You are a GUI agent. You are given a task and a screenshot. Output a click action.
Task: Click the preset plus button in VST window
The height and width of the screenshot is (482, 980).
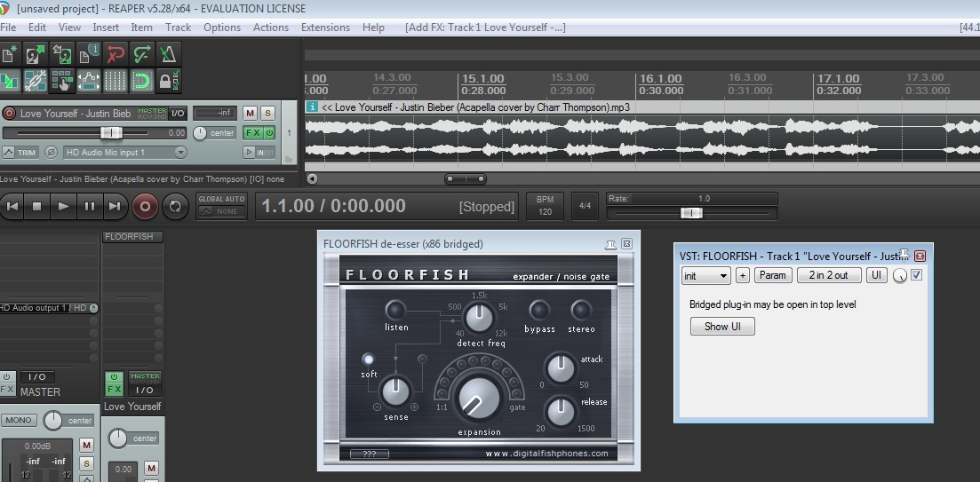742,275
